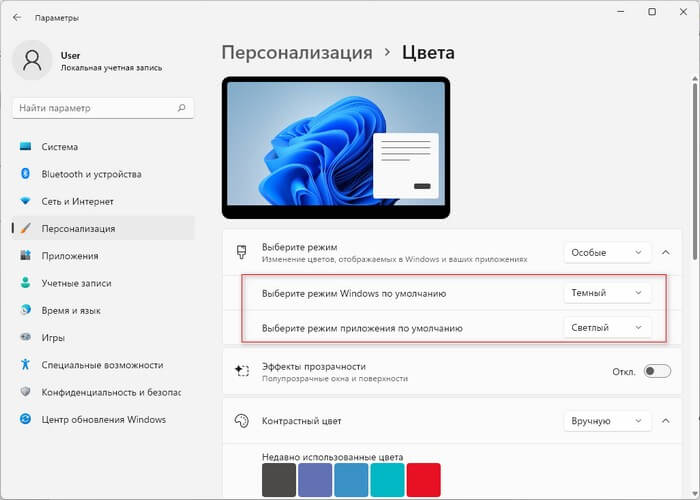Click the User account avatar icon
The height and width of the screenshot is (500, 700).
coord(32,60)
